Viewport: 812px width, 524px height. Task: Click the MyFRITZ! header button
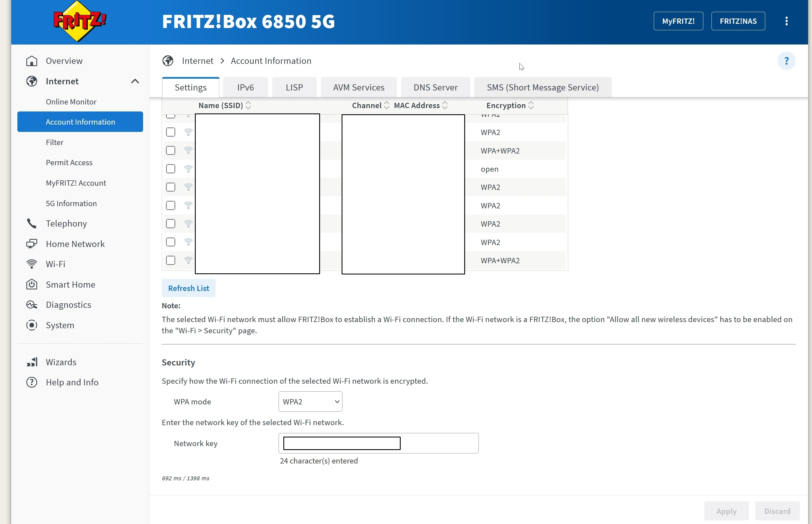(678, 21)
